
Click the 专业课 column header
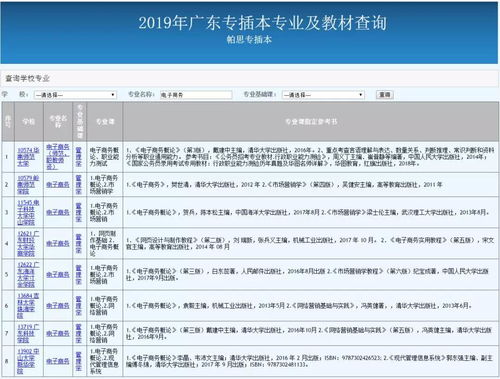[x=105, y=122]
